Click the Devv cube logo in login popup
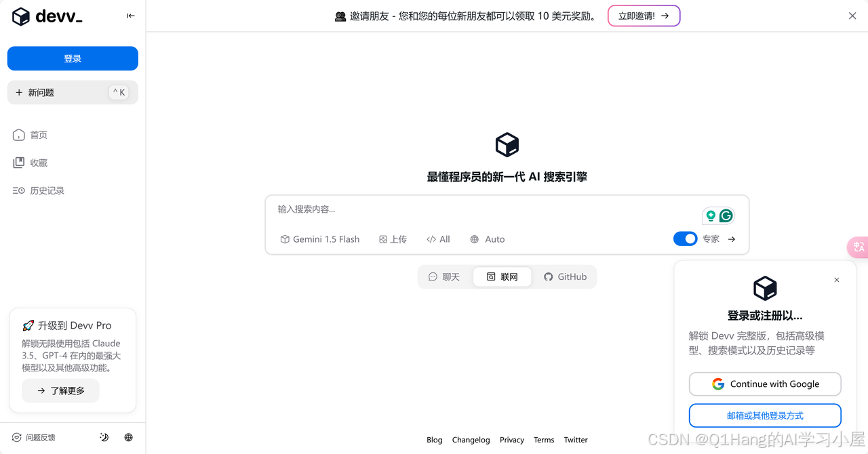This screenshot has height=454, width=868. coord(765,289)
